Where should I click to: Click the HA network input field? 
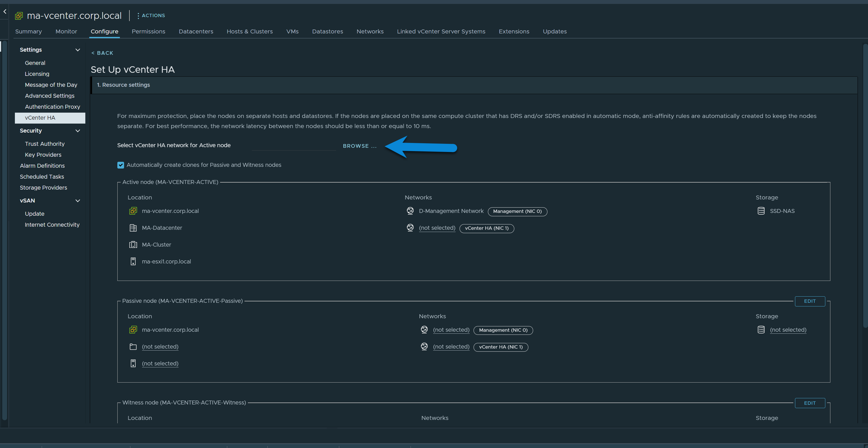coord(293,145)
